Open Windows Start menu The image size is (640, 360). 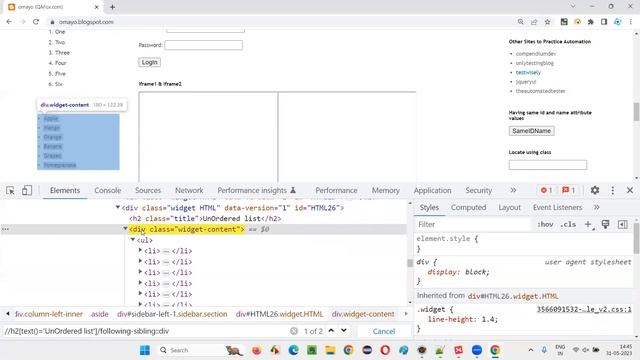144,350
